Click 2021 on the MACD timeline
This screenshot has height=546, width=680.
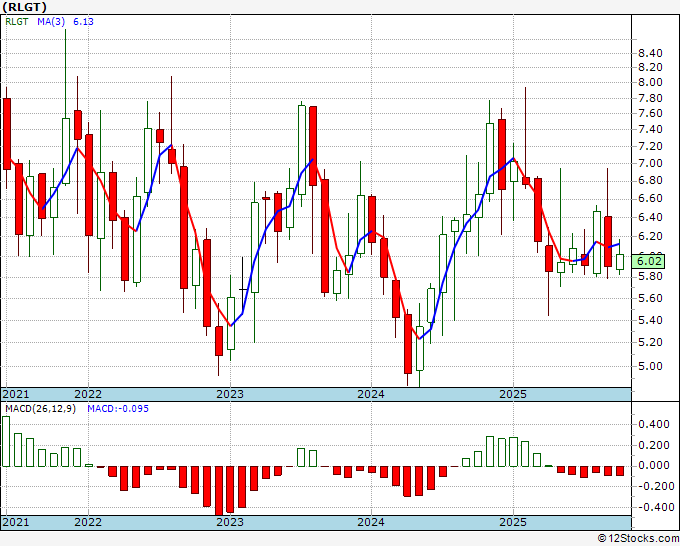tap(16, 522)
